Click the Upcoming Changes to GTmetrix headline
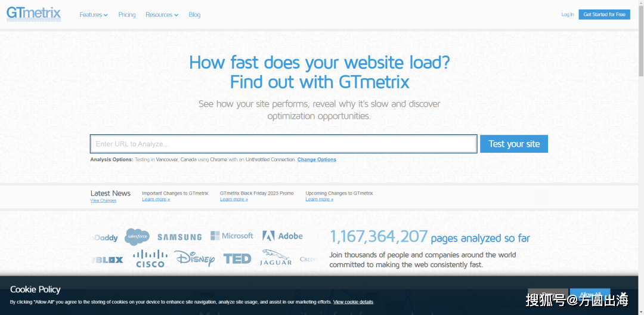Viewport: 644px width, 315px height. coord(339,193)
